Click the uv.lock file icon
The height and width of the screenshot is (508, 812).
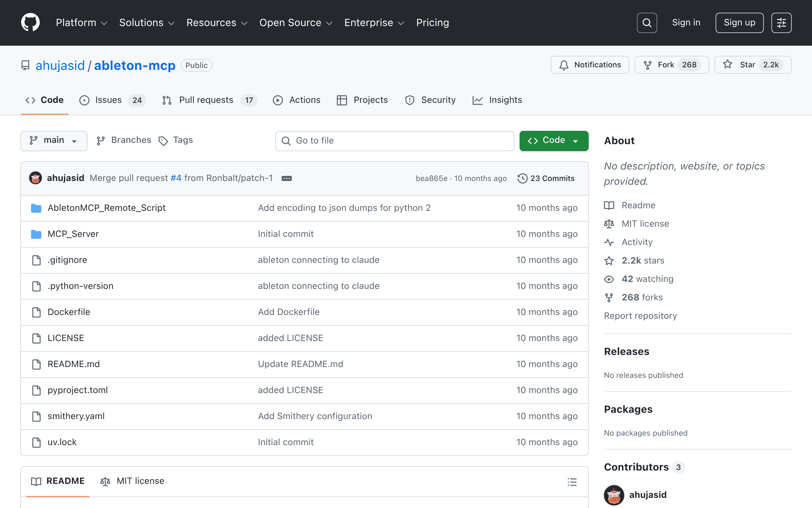[36, 443]
